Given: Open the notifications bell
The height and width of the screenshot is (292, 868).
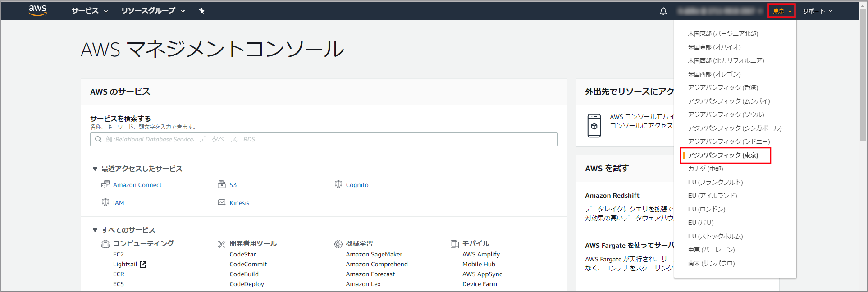Looking at the screenshot, I should point(663,11).
